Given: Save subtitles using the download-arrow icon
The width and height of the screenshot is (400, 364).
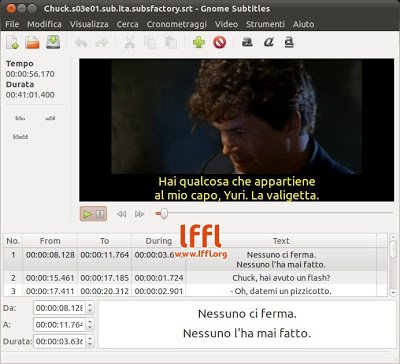Looking at the screenshot, I should 53,42.
